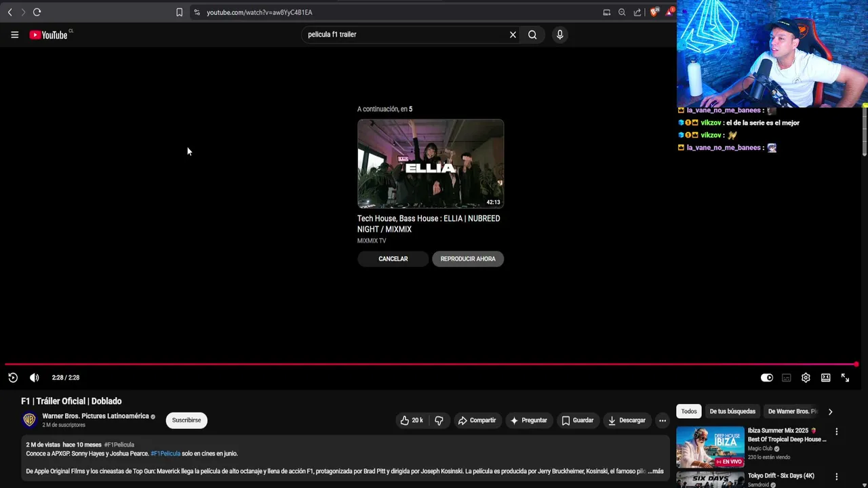Open the Ibiza Summer Mix 2025 thumbnail
Screen dimensions: 868x488
710,447
